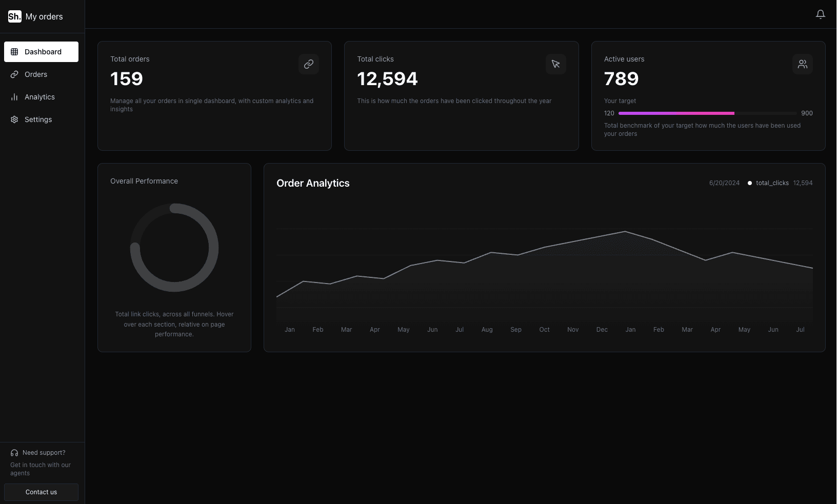Click the Overall Performance donut chart
The height and width of the screenshot is (504, 837).
click(x=174, y=248)
